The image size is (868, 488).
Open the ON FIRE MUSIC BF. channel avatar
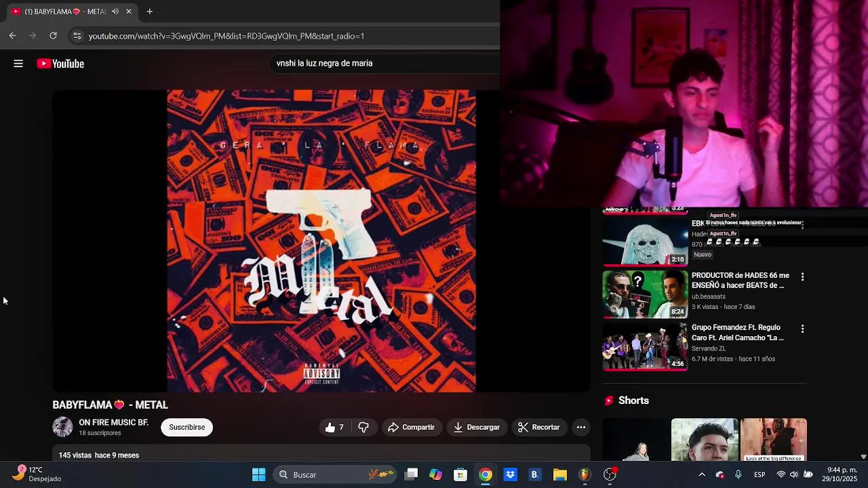click(x=62, y=427)
